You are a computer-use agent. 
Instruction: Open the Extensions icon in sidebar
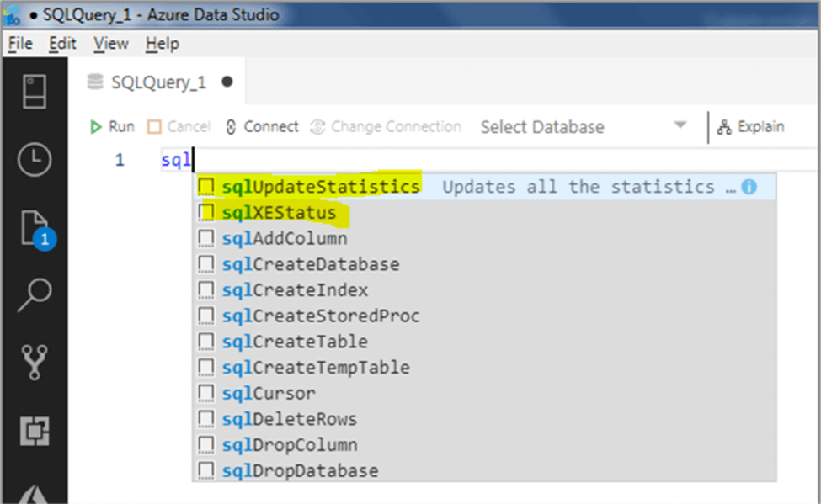(35, 431)
